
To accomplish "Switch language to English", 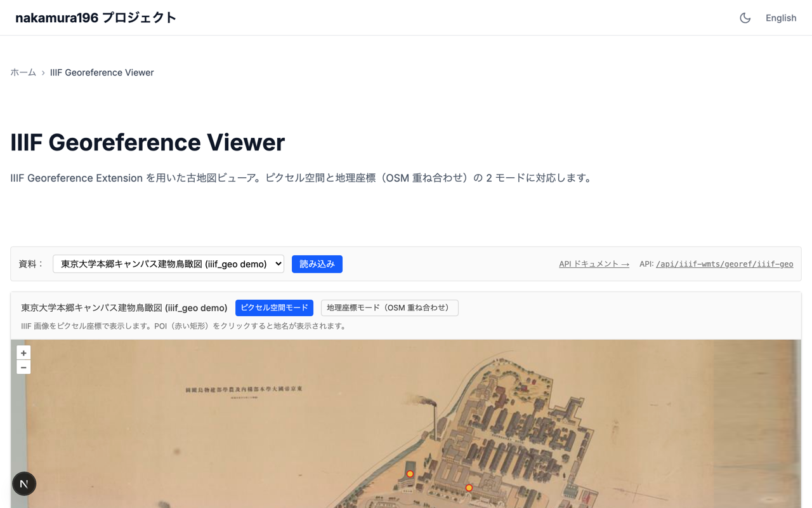I will tap(781, 18).
